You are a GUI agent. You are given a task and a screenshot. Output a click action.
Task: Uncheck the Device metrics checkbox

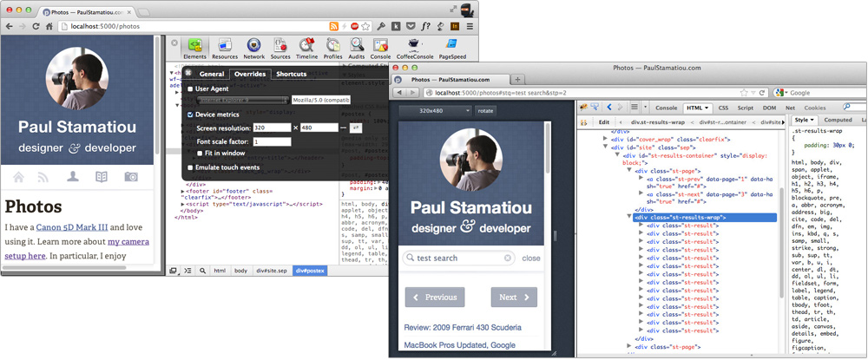[x=190, y=115]
